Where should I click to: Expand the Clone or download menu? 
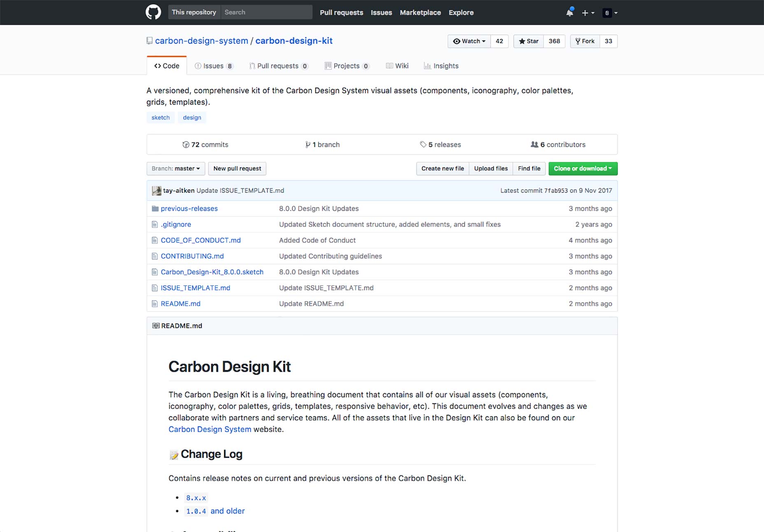583,169
